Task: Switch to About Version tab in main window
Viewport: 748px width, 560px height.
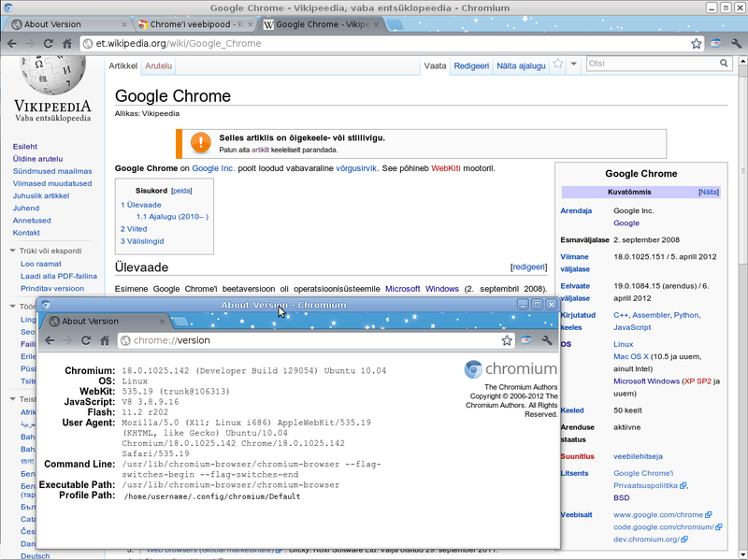Action: pyautogui.click(x=67, y=24)
